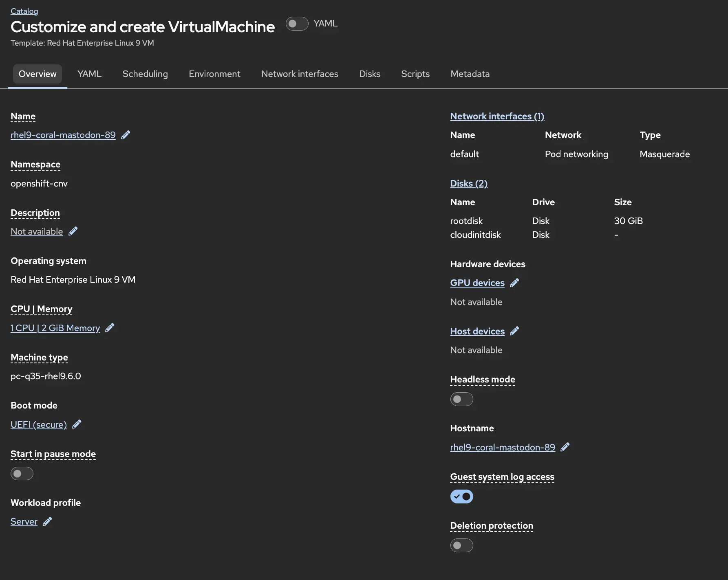Viewport: 728px width, 580px height.
Task: Click the Description label help popover
Action: coord(35,213)
